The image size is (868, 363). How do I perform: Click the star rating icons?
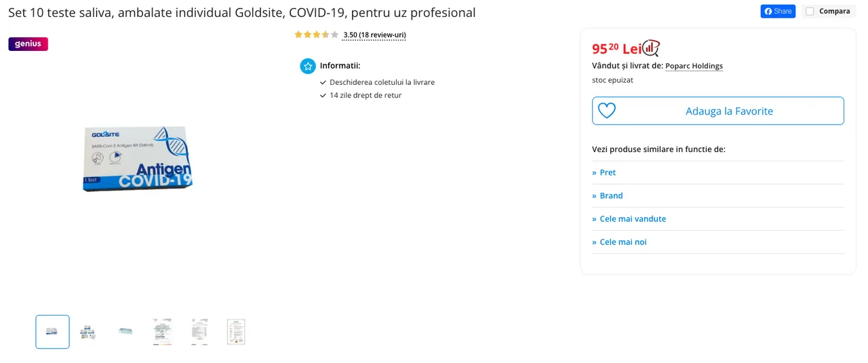tap(316, 35)
